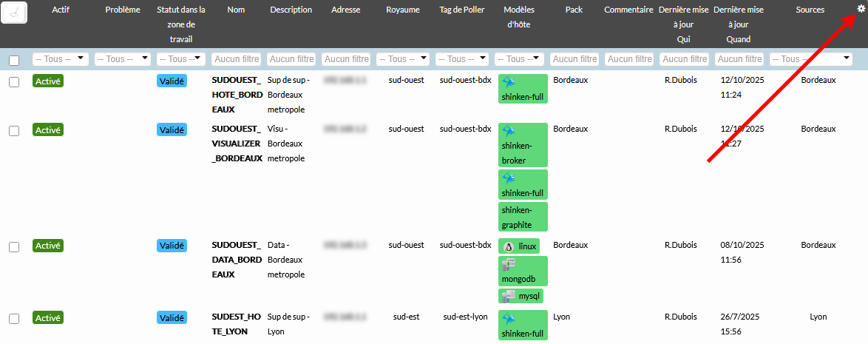Image resolution: width=868 pixels, height=344 pixels.
Task: Select the mysql host template tag
Action: (x=521, y=296)
